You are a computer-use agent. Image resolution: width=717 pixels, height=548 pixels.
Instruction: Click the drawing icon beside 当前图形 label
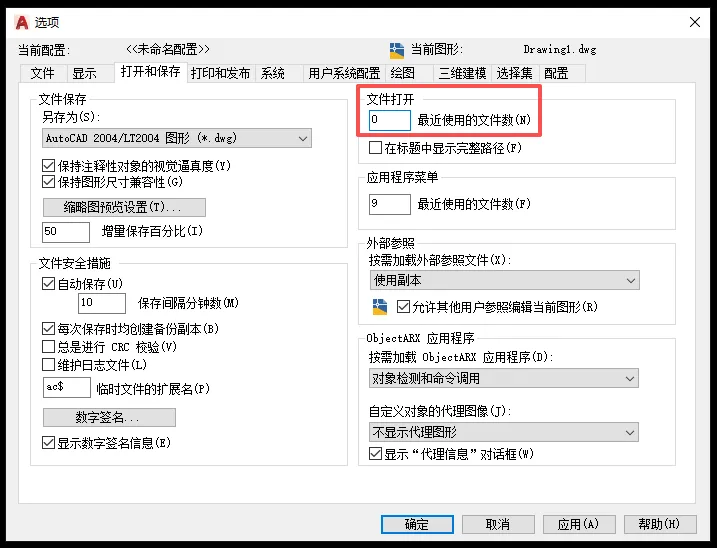click(x=396, y=50)
